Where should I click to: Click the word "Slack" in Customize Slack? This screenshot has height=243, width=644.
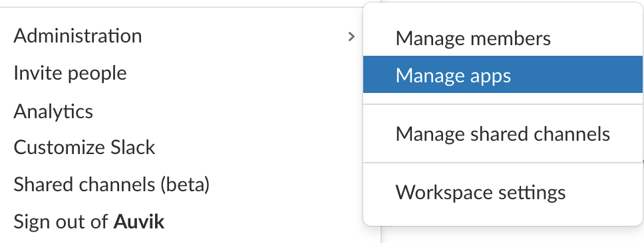coord(133,147)
